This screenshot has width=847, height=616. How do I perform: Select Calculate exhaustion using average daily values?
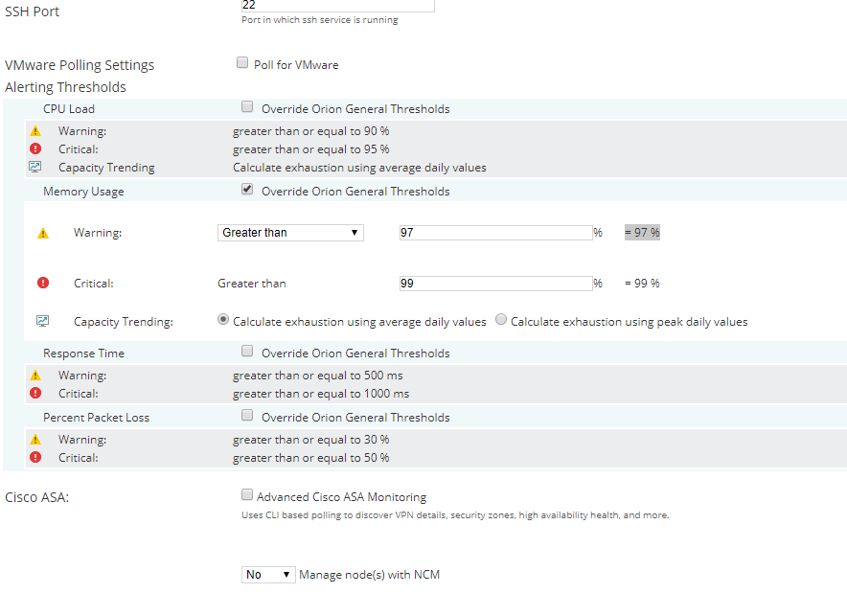point(222,320)
